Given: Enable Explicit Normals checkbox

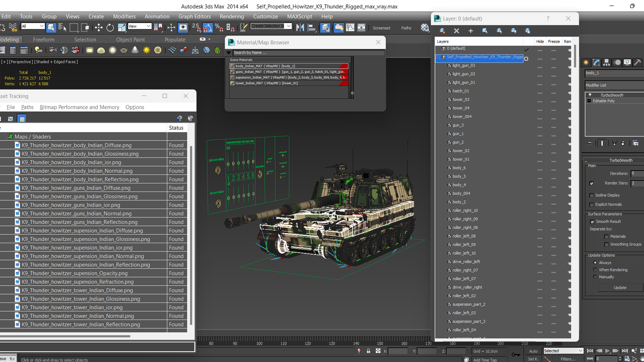Looking at the screenshot, I should click(x=592, y=205).
